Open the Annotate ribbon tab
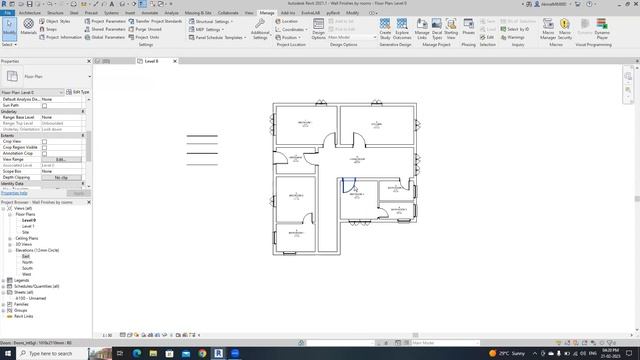The width and height of the screenshot is (640, 360). tap(149, 13)
